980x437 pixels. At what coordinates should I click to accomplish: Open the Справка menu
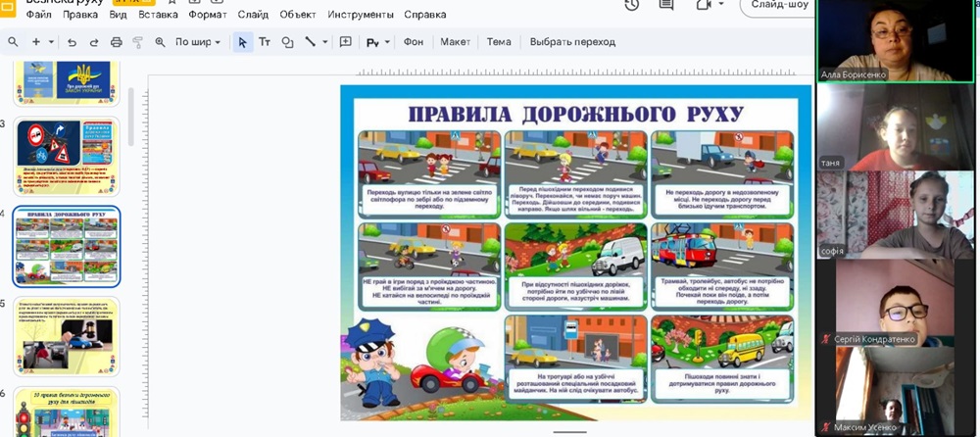coord(425,15)
